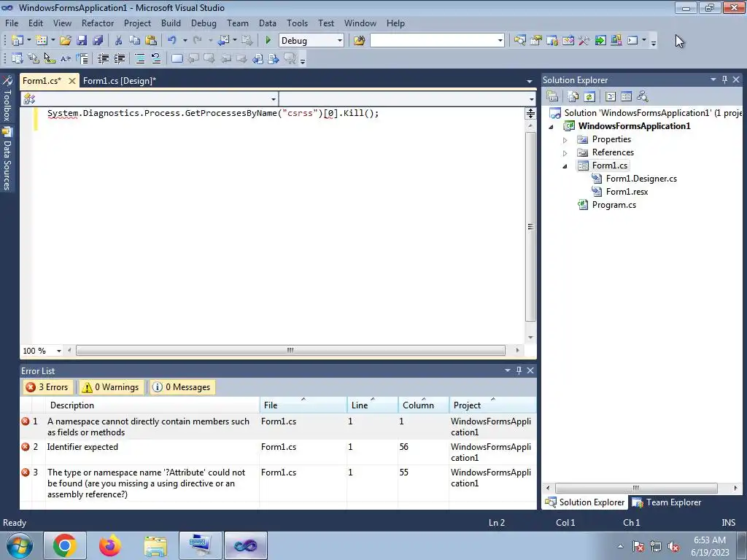Click the Open File folder icon
The width and height of the screenshot is (747, 560).
(66, 41)
